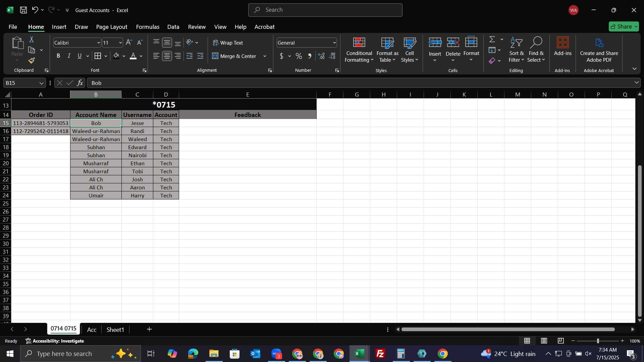Apply borders using the Borders icon

[98, 56]
